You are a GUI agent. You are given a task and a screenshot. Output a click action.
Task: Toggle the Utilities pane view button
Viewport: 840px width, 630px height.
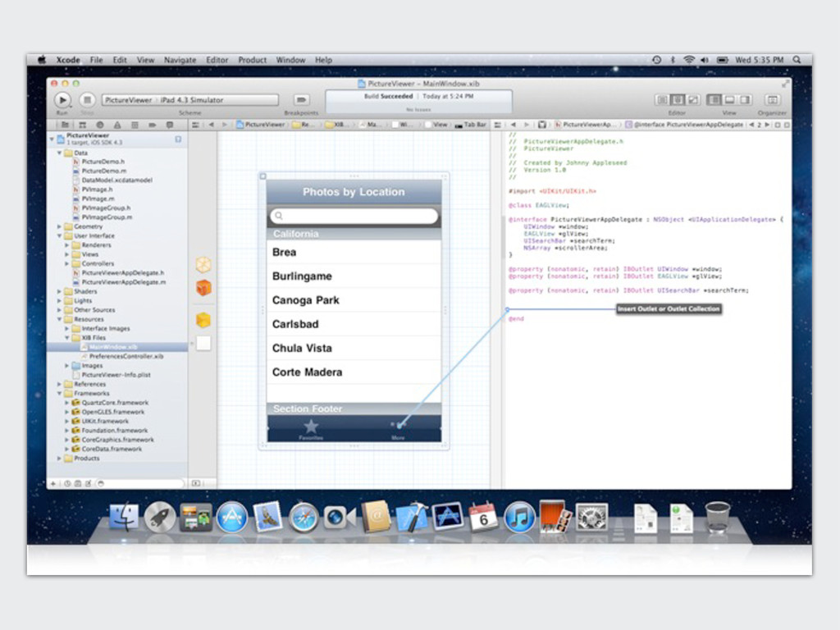[x=745, y=99]
